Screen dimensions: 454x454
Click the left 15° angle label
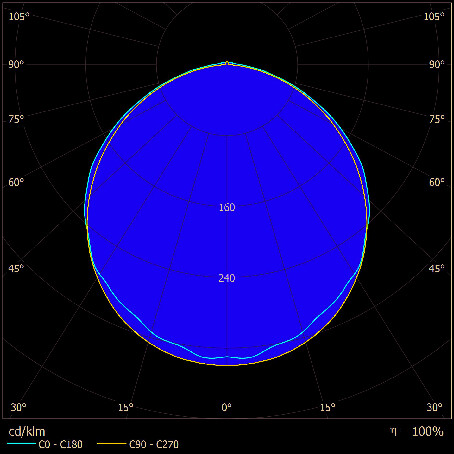click(x=126, y=407)
